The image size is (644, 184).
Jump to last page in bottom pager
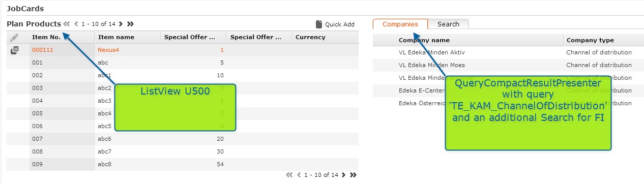pos(353,175)
